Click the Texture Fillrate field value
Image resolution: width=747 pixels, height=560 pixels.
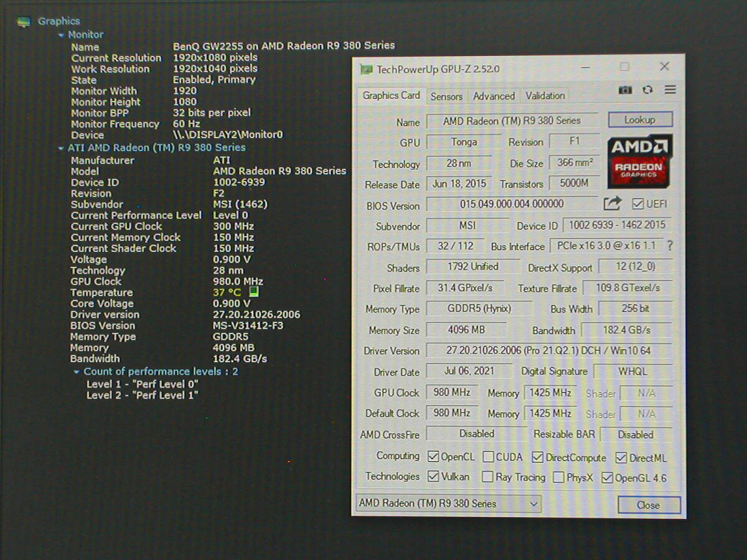click(627, 287)
